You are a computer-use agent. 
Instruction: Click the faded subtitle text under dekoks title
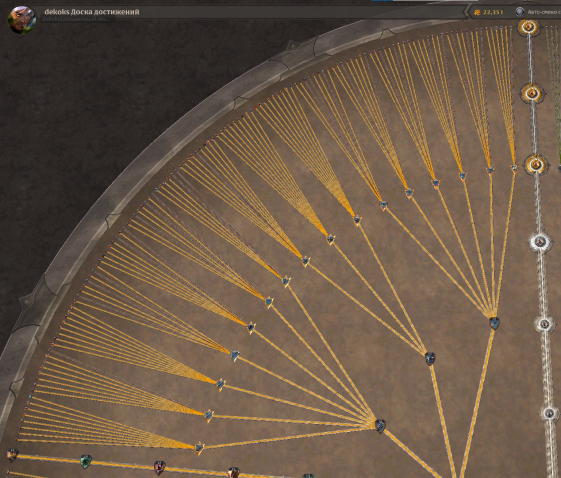tap(75, 19)
